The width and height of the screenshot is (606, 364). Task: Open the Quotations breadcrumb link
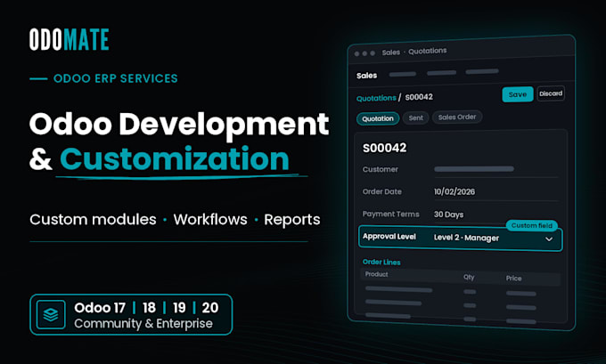tap(376, 98)
